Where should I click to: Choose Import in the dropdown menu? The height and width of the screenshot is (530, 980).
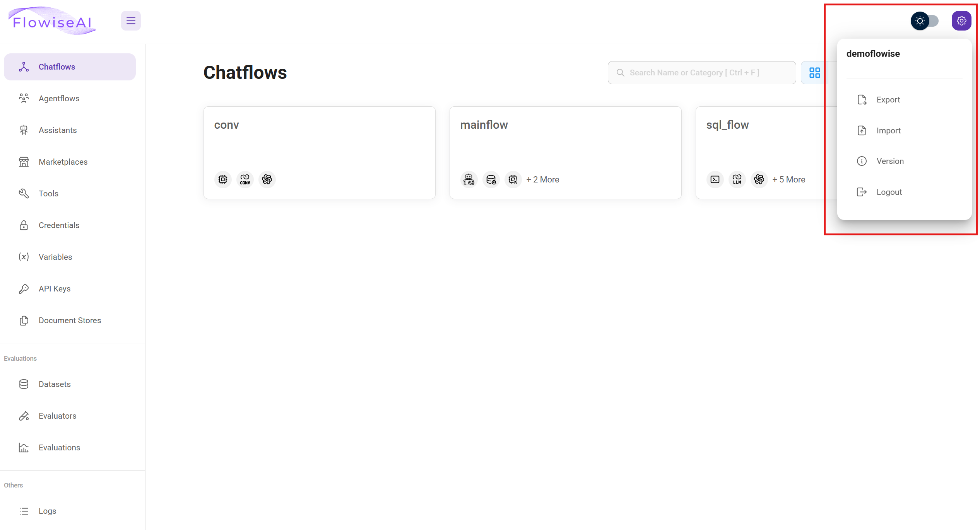(x=888, y=131)
